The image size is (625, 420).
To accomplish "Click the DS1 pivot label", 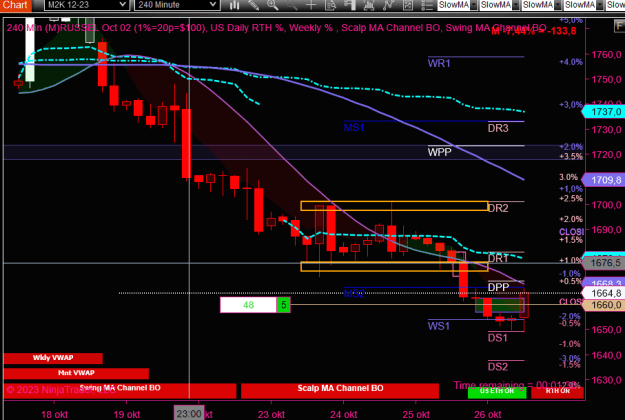I will coord(498,338).
